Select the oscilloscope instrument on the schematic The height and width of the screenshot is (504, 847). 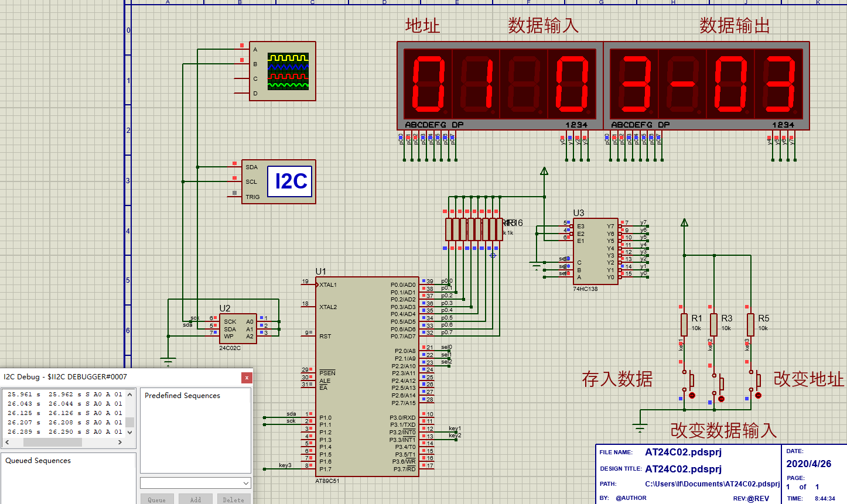[x=282, y=71]
